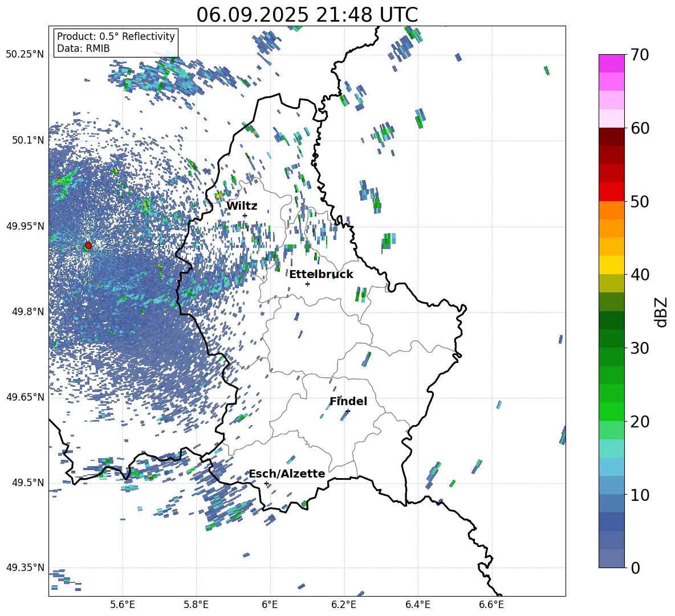This screenshot has height=616, width=675.
Task: Click the 6.6°E longitude label
Action: click(491, 605)
